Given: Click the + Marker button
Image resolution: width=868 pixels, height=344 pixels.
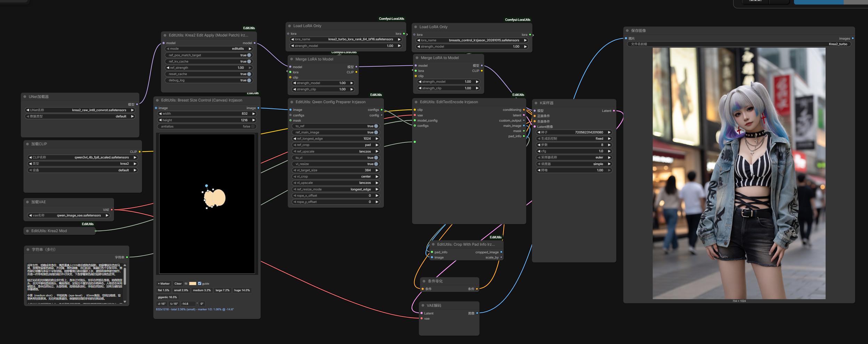Looking at the screenshot, I should click(x=164, y=284).
